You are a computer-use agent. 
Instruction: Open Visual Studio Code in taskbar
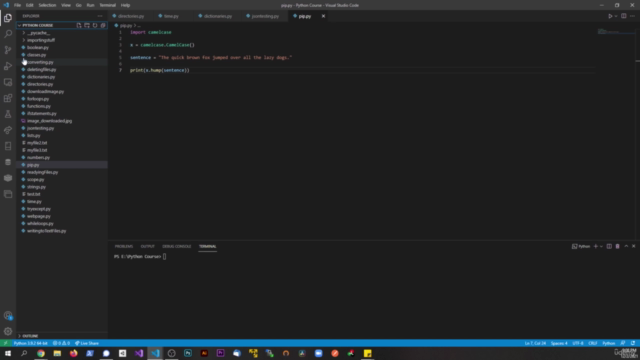[155, 353]
